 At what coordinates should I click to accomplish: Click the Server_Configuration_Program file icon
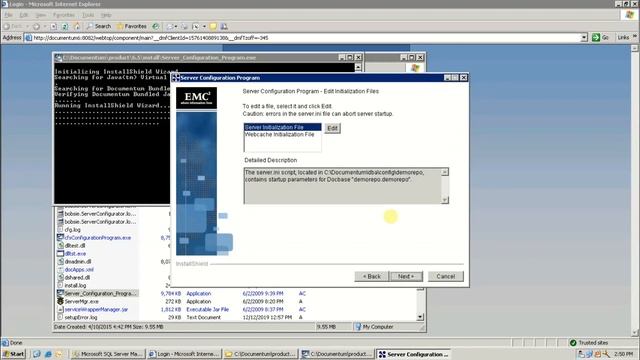pyautogui.click(x=60, y=293)
